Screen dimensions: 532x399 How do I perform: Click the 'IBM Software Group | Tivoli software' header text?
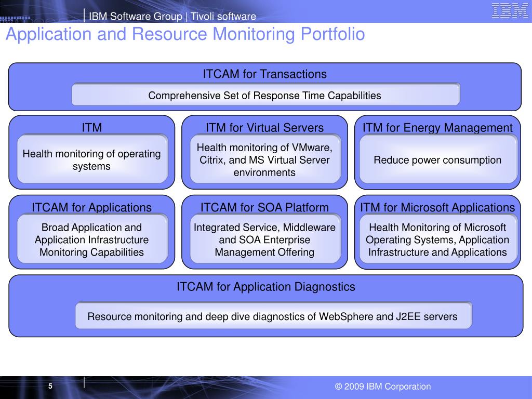172,16
